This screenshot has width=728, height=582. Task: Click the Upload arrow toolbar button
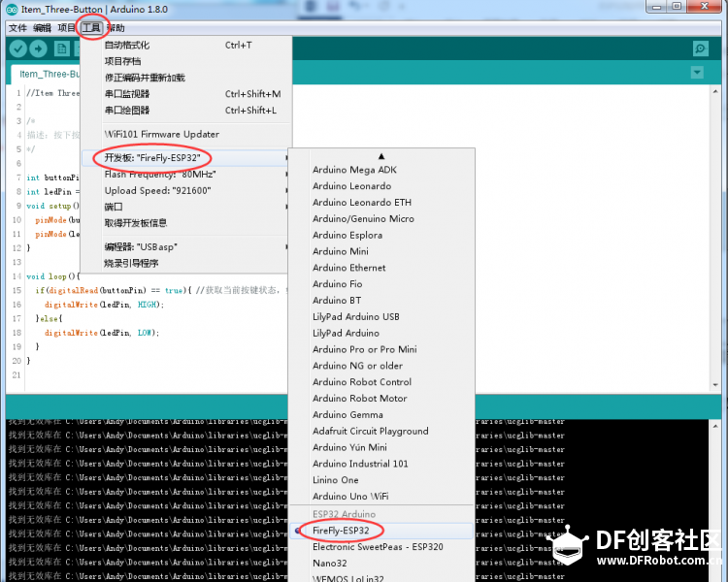(39, 48)
